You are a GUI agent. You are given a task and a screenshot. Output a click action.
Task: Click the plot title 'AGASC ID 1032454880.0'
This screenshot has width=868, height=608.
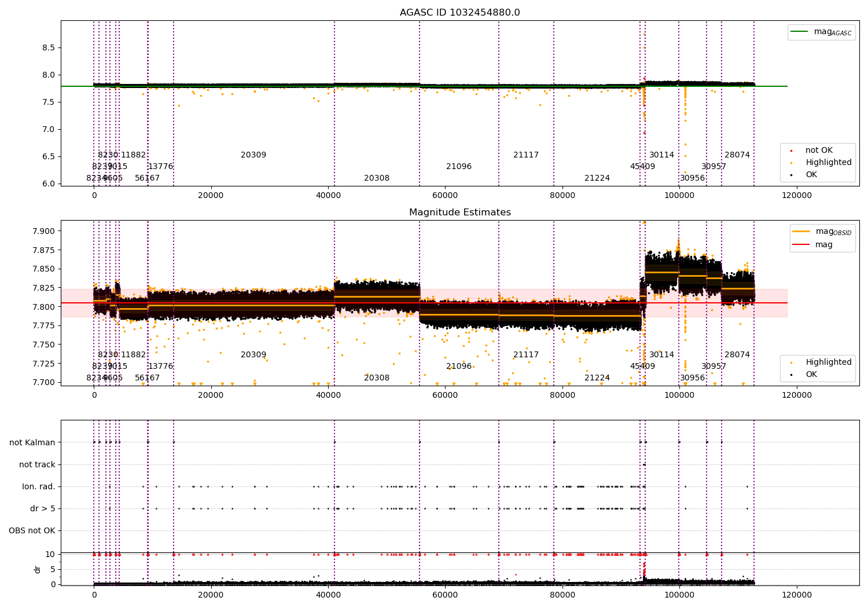tap(460, 13)
